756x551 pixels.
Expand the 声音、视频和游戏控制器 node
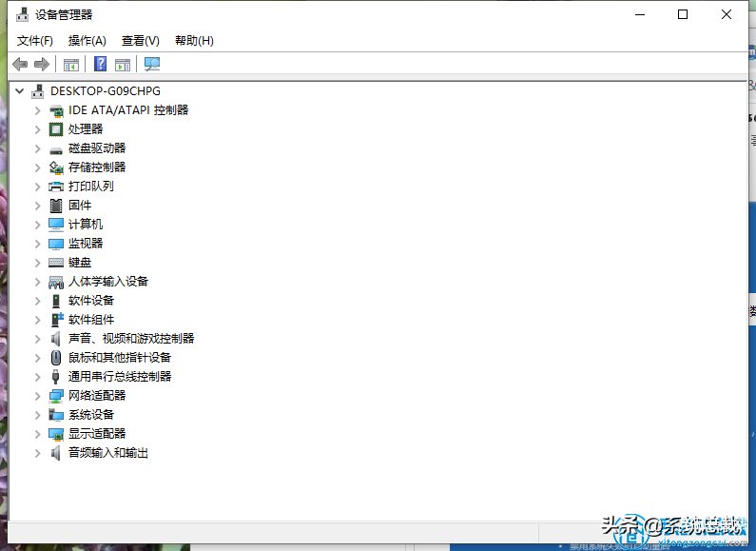coord(38,339)
